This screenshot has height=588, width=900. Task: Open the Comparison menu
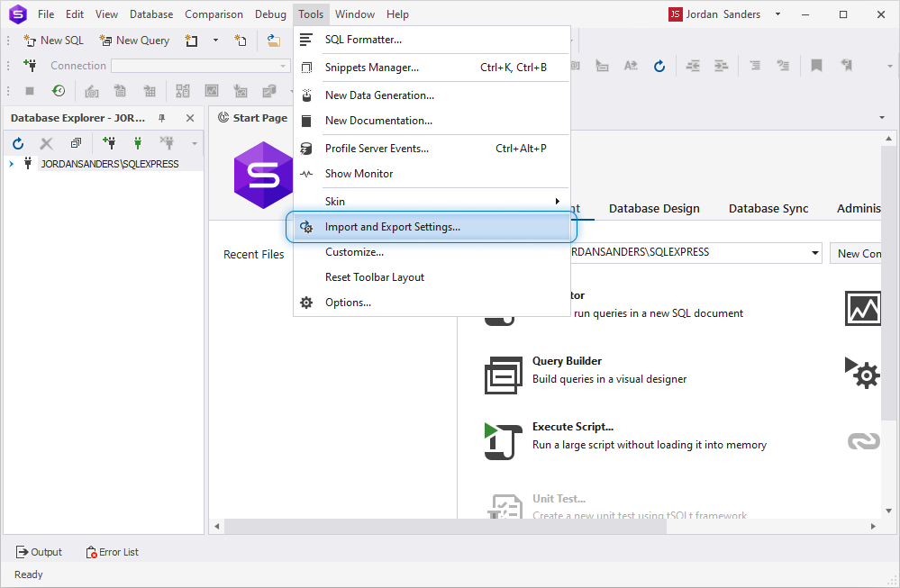point(214,14)
